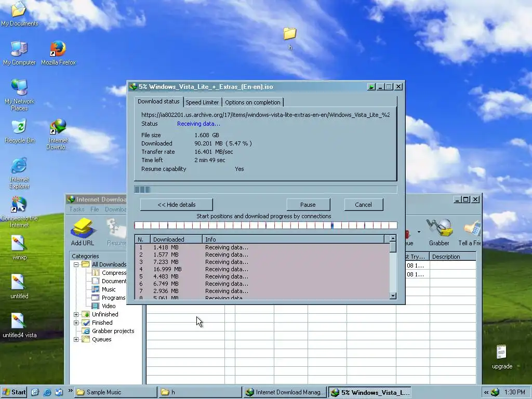Click the Tell a Friend toolbar icon
The width and height of the screenshot is (532, 399).
(470, 232)
